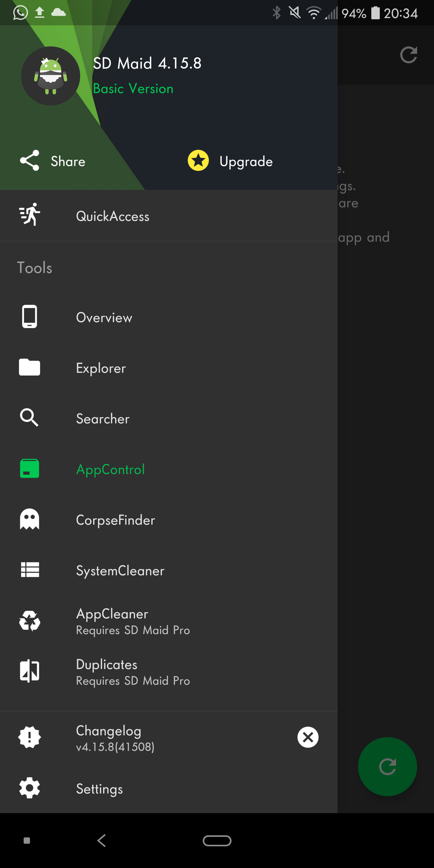The width and height of the screenshot is (434, 868).
Task: Tap the muted sound status icon
Action: coord(295,13)
